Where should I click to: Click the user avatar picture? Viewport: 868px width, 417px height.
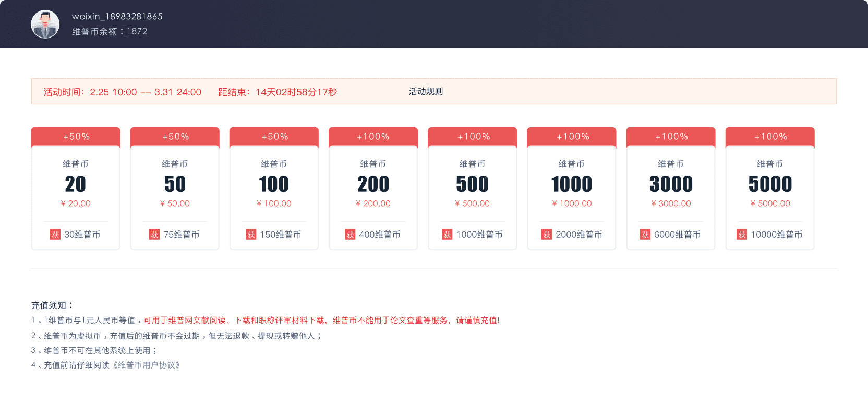click(45, 24)
